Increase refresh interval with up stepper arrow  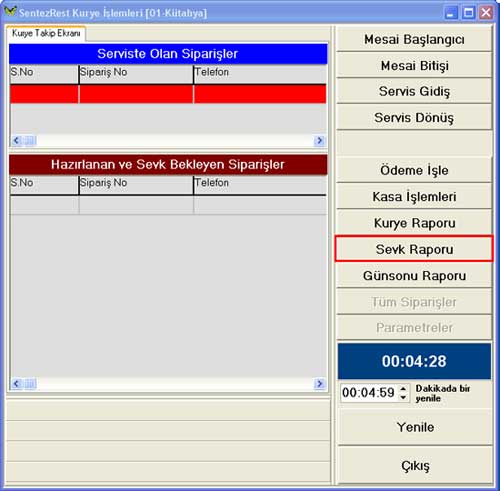pyautogui.click(x=403, y=389)
